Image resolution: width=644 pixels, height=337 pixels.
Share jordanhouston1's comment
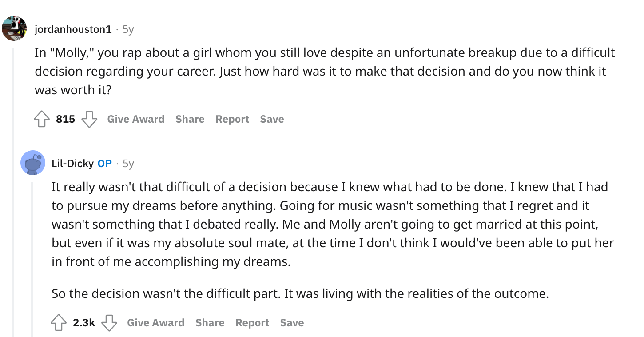click(x=190, y=119)
